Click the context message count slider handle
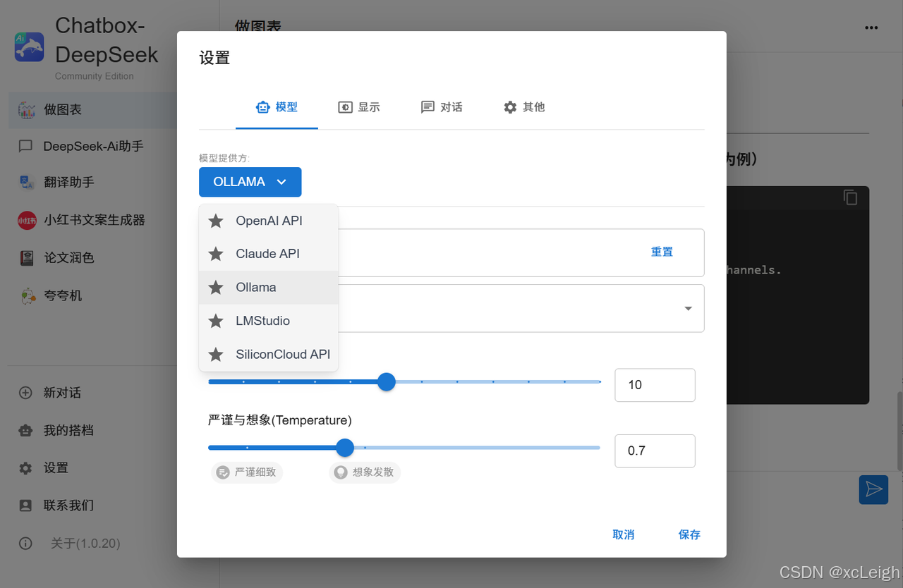Viewport: 903px width, 588px height. (x=386, y=382)
